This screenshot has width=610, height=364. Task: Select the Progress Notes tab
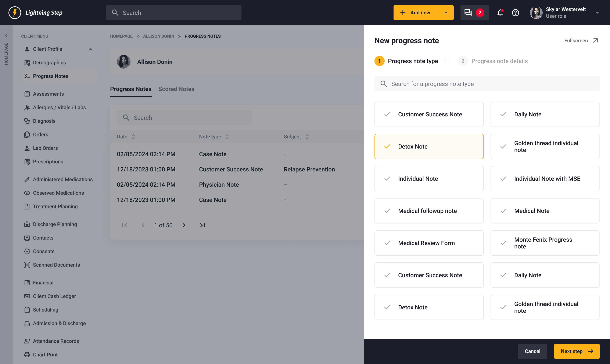point(131,89)
